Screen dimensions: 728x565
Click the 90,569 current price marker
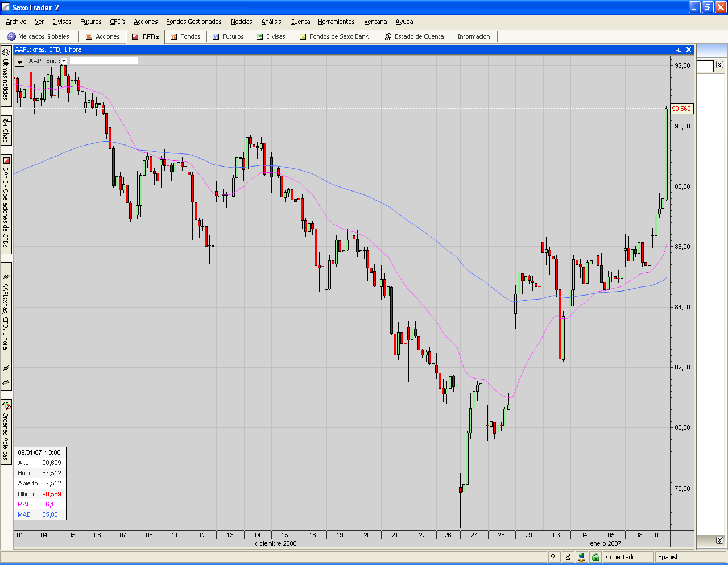(x=681, y=109)
